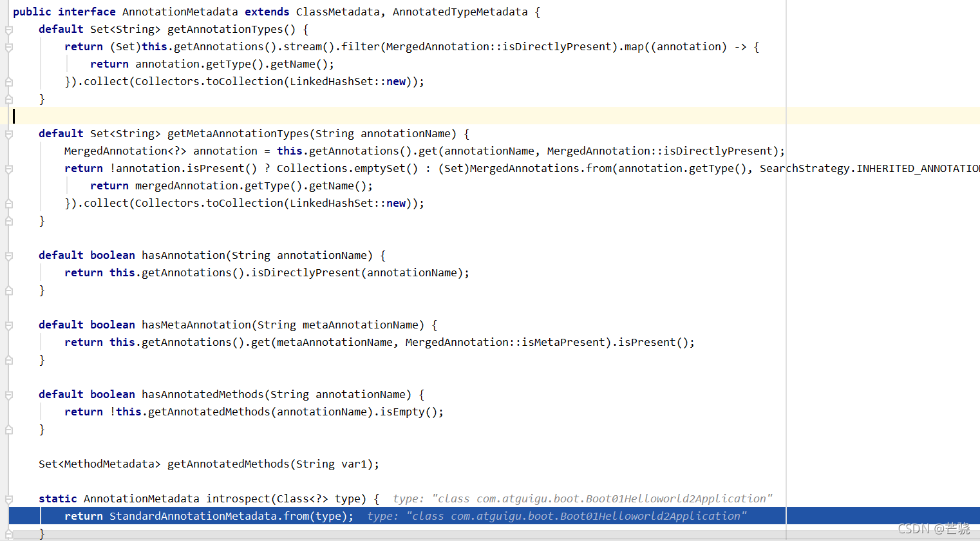The height and width of the screenshot is (541, 980).
Task: Click the 'AnnotatedTypeMetadata' supertype name
Action: (x=460, y=12)
